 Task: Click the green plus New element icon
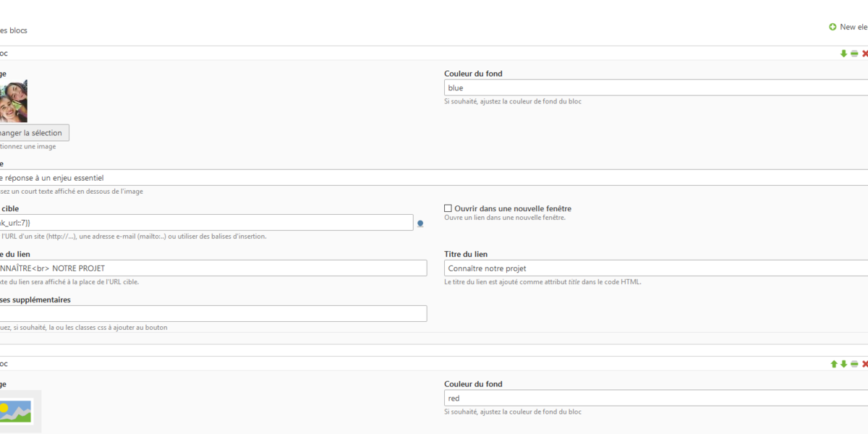pos(833,27)
